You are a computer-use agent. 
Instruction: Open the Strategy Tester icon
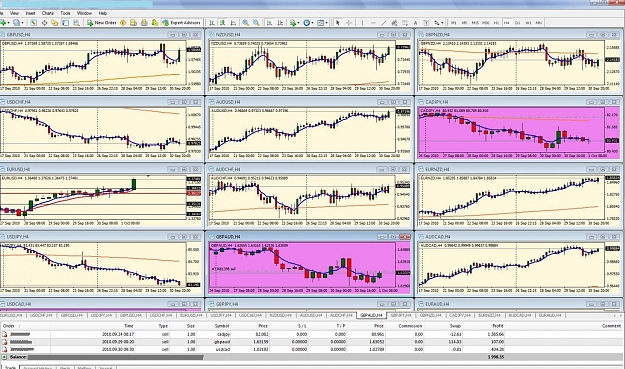76,23
